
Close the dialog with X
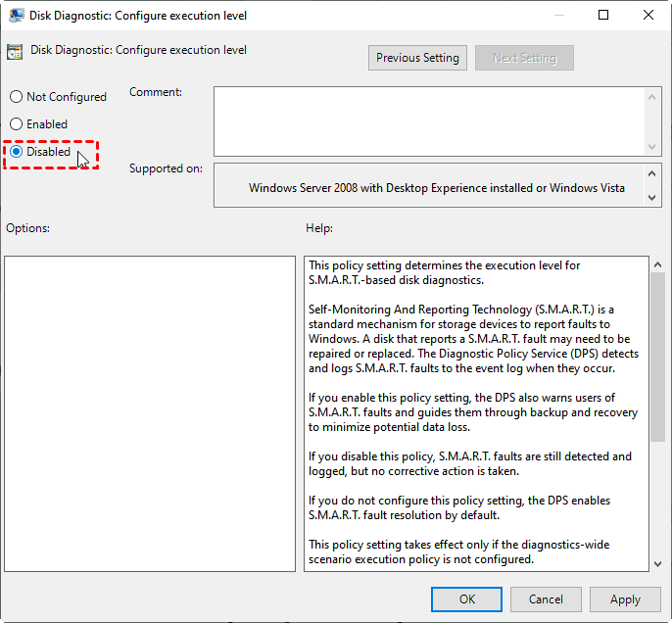coord(648,15)
